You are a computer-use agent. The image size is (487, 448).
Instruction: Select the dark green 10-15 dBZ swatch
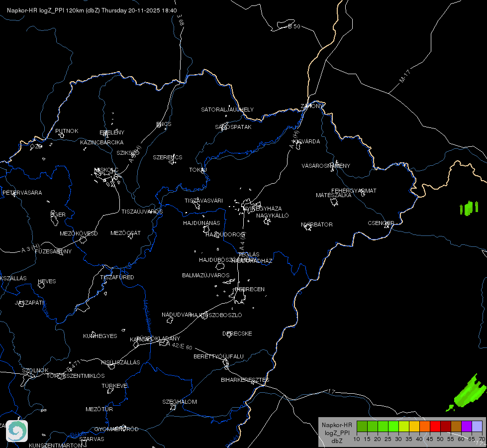[x=362, y=427]
